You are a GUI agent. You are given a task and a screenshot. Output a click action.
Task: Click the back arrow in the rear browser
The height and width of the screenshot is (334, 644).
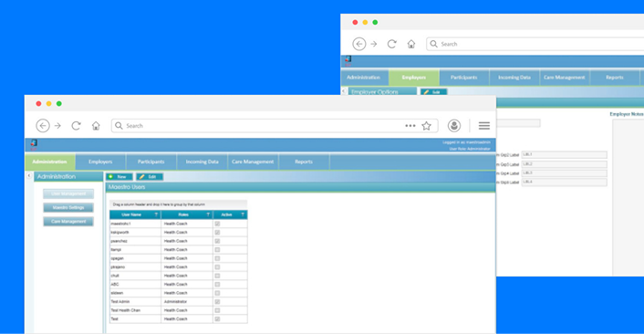click(359, 44)
